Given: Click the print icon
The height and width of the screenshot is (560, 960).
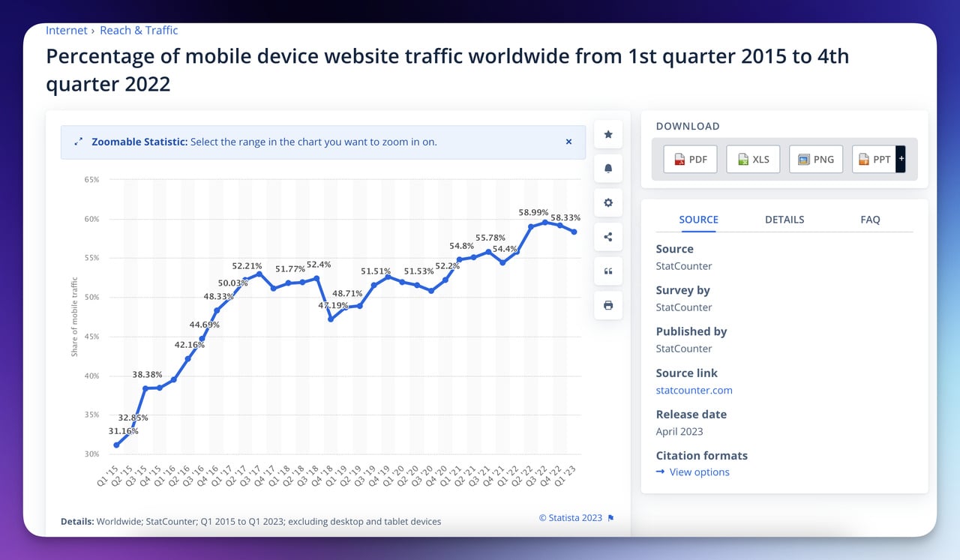Looking at the screenshot, I should 607,305.
